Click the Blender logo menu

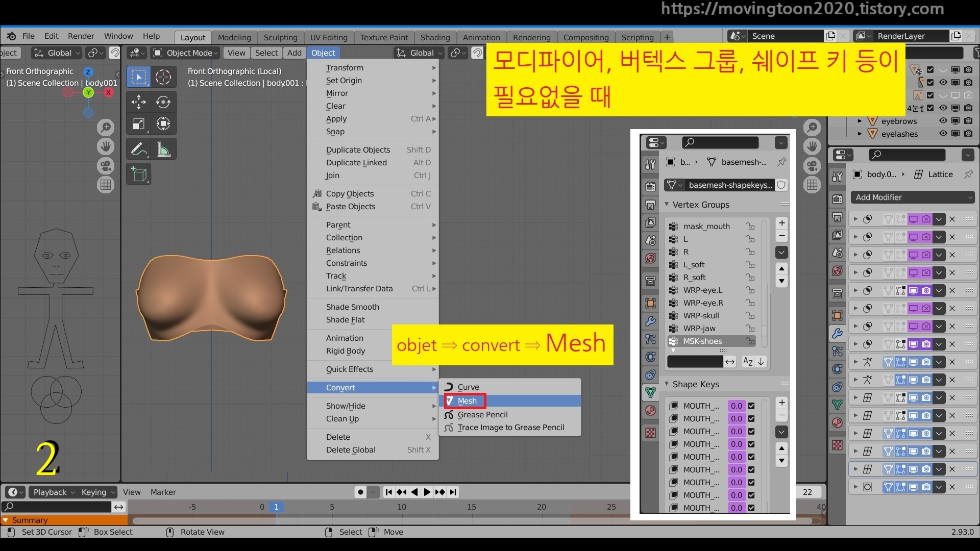click(x=11, y=36)
